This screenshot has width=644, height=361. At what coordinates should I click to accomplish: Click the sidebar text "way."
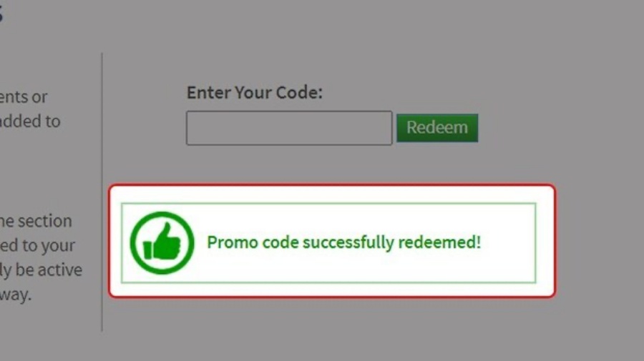point(16,295)
